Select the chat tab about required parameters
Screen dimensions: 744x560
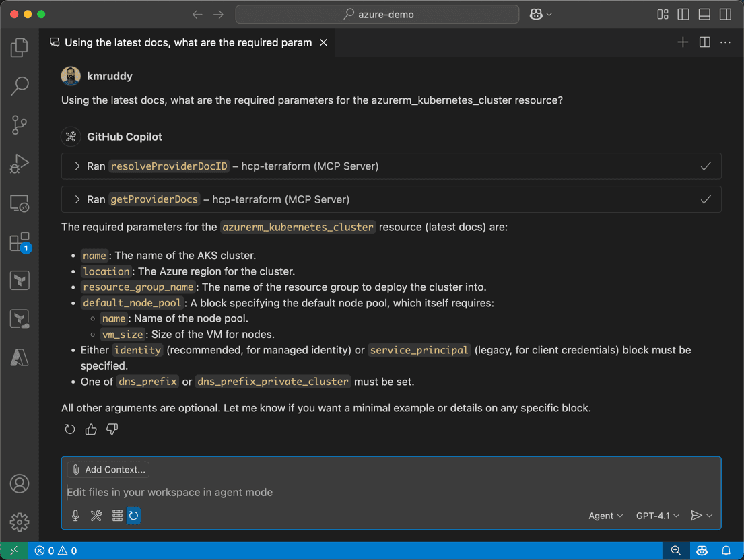click(182, 42)
